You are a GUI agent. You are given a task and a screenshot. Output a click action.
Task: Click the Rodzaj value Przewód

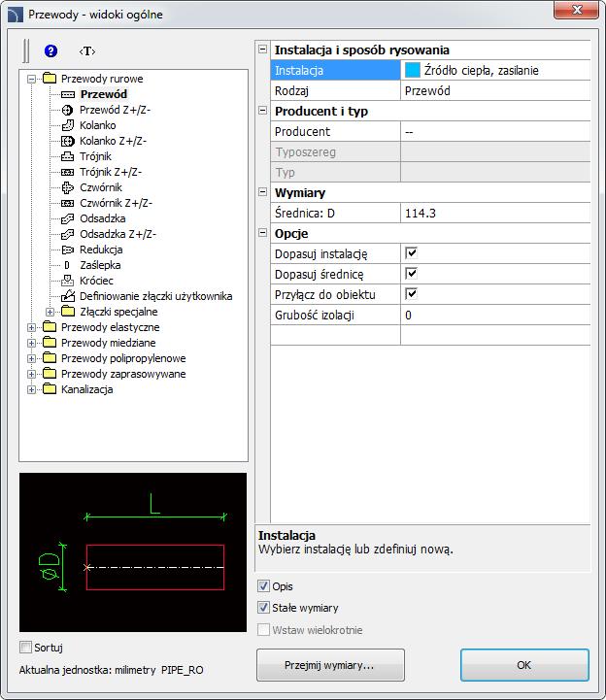[x=495, y=91]
